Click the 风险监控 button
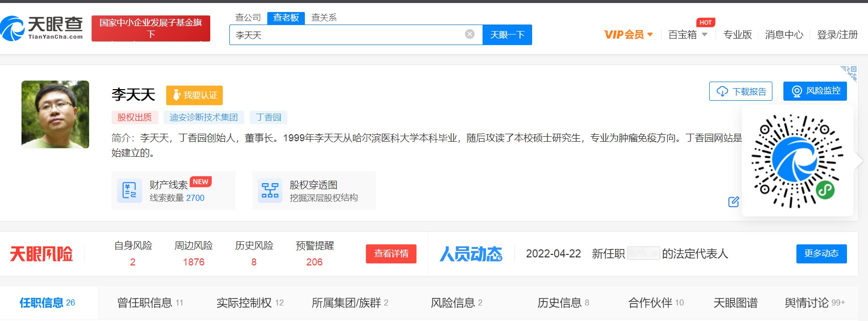 point(815,91)
